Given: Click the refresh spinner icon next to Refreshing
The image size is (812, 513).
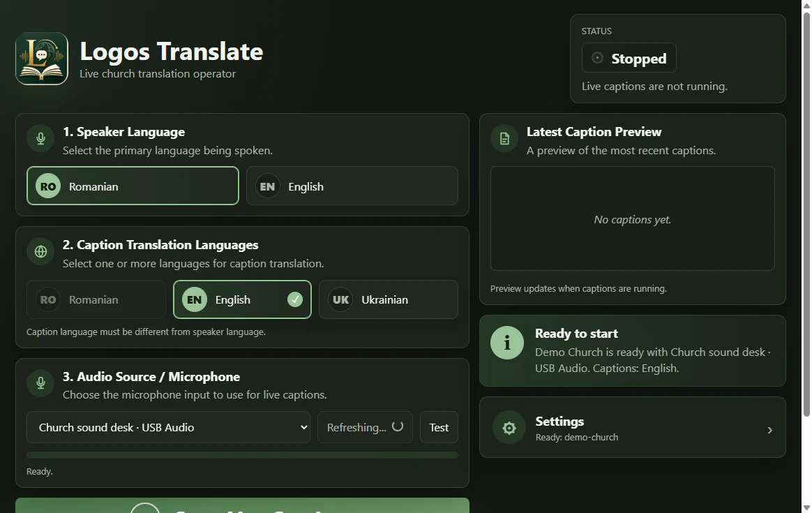Looking at the screenshot, I should click(397, 426).
